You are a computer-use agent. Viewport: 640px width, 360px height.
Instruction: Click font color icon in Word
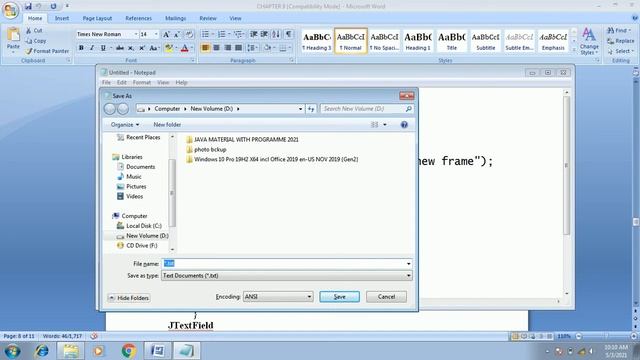[184, 48]
